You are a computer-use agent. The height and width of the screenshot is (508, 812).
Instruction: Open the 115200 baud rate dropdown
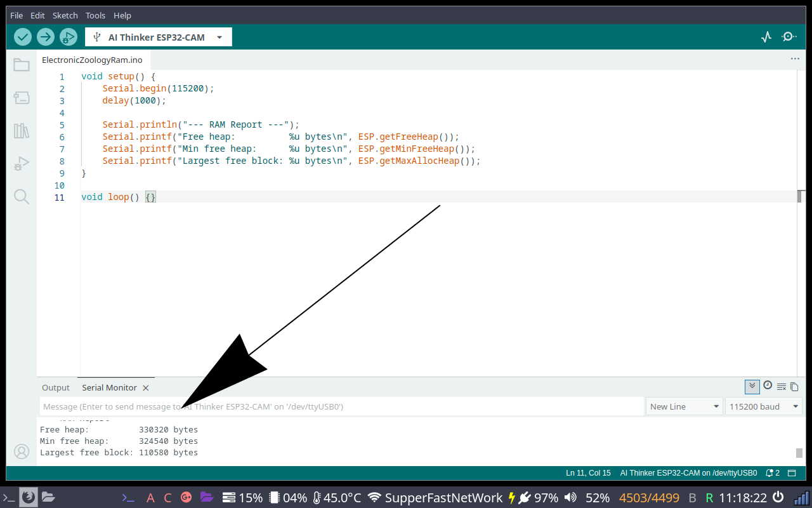point(764,406)
